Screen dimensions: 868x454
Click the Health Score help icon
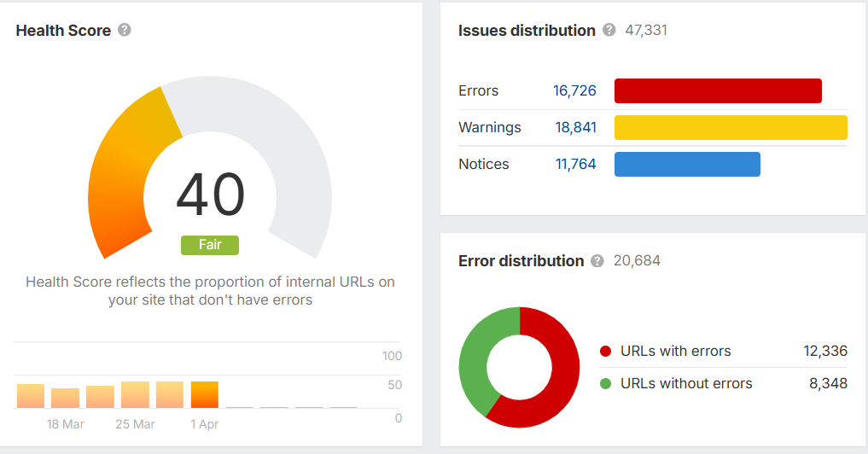tap(125, 31)
